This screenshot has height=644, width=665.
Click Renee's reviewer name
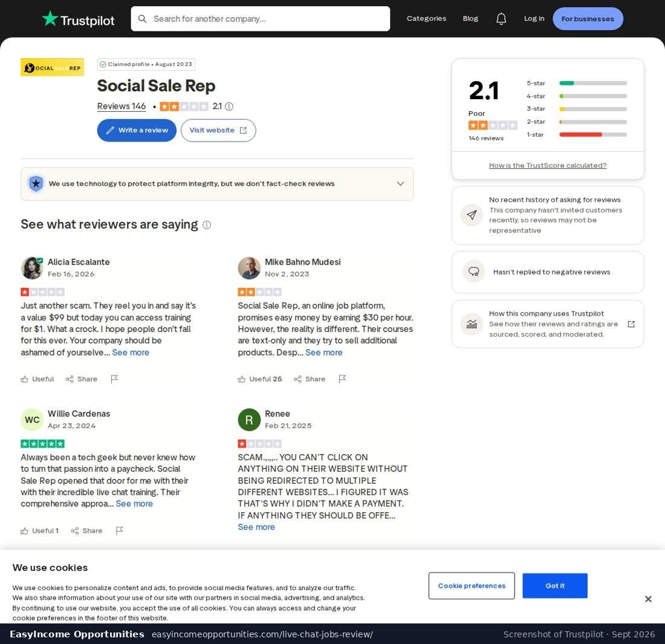[x=277, y=414]
